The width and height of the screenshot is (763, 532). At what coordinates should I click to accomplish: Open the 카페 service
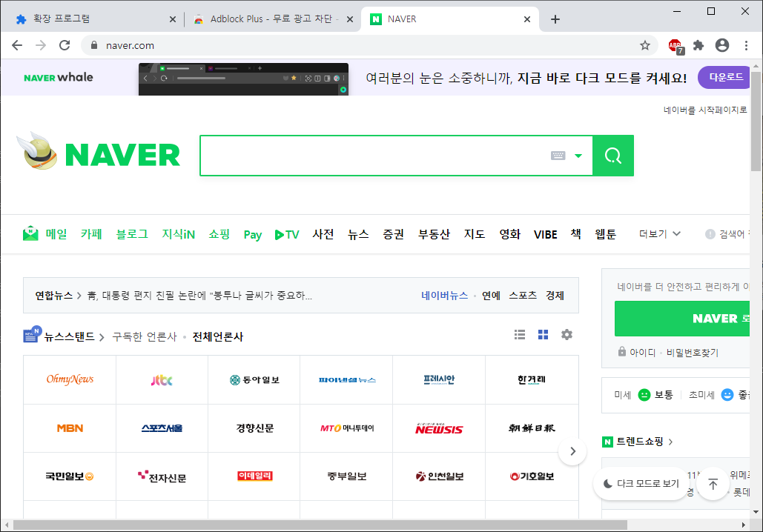pyautogui.click(x=91, y=234)
